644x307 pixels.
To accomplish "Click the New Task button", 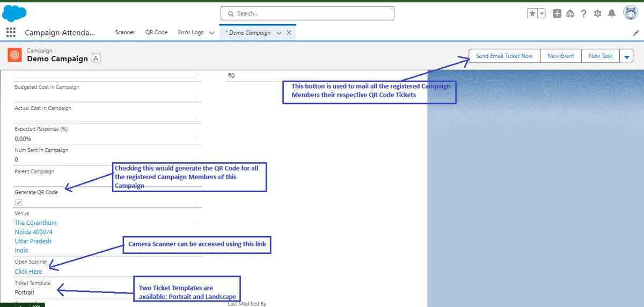I will [x=601, y=56].
